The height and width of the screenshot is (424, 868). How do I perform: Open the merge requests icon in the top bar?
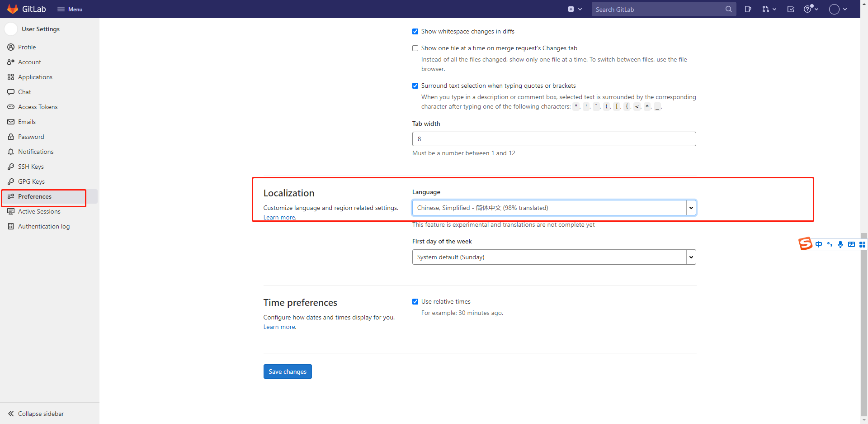(767, 9)
